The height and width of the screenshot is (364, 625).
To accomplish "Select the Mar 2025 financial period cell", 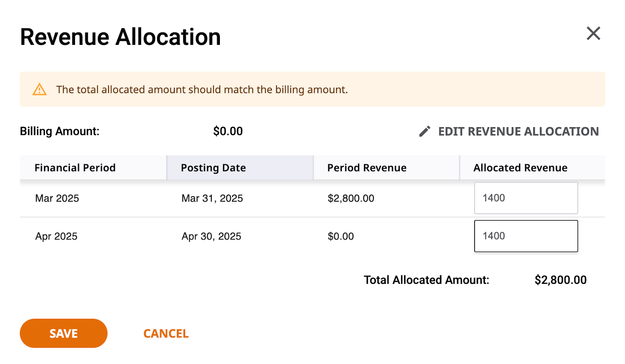I will tap(57, 198).
